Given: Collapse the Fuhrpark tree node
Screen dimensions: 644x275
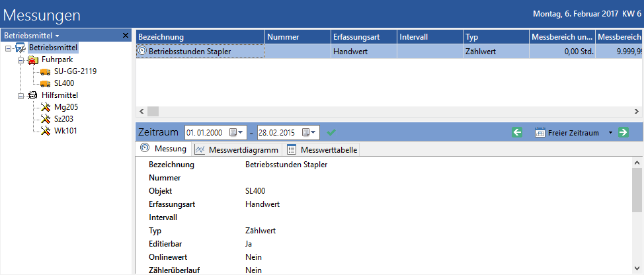Looking at the screenshot, I should pyautogui.click(x=21, y=60).
